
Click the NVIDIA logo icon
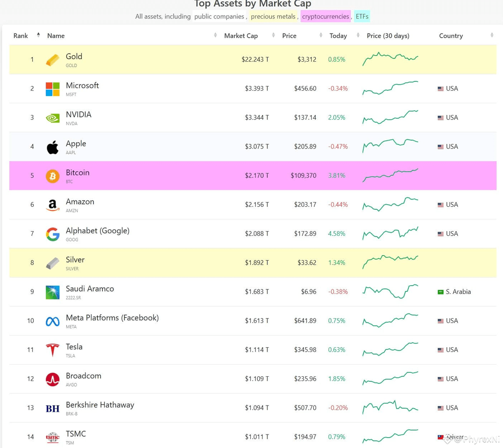(52, 118)
